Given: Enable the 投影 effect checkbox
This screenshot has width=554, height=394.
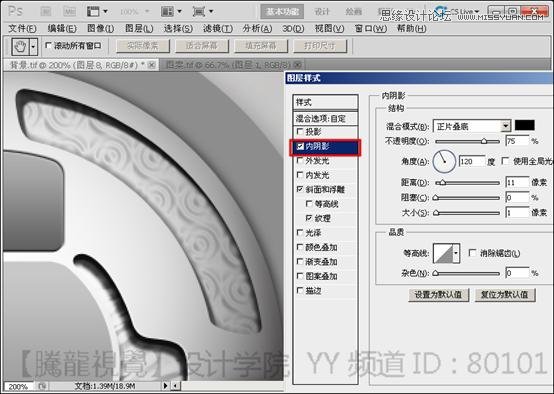Looking at the screenshot, I should tap(300, 131).
